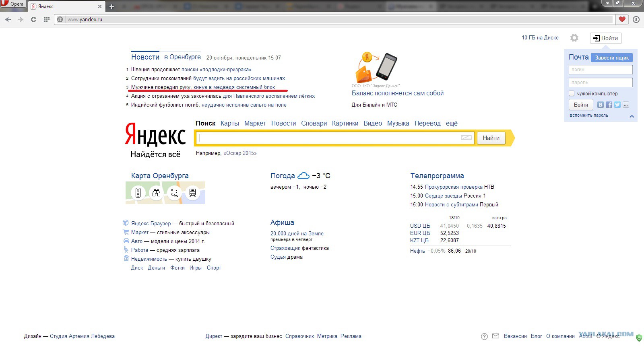Focus the пароль input field
Viewport: 644px width, 346px height.
tap(601, 82)
